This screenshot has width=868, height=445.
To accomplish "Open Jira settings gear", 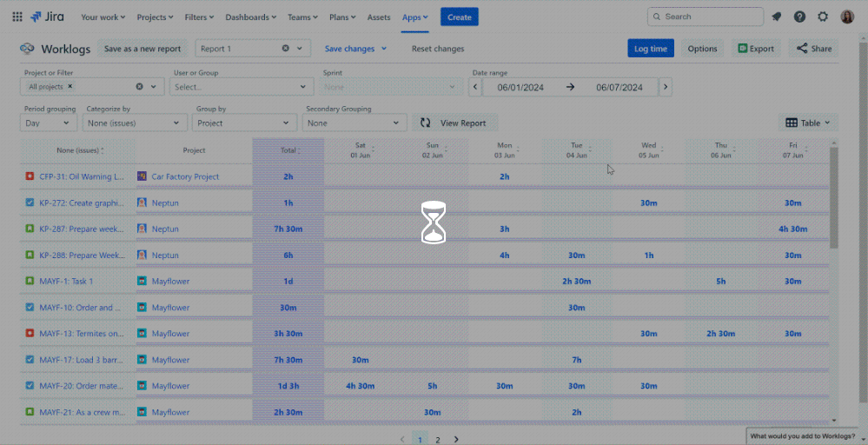I will coord(823,17).
